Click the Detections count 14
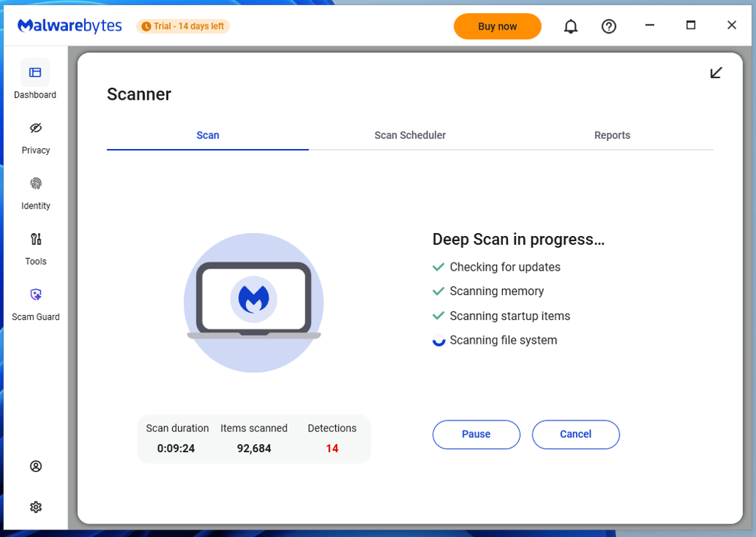 click(x=332, y=448)
